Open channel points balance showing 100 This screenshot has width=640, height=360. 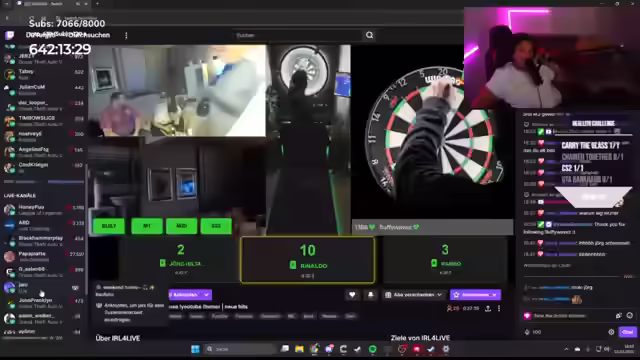coord(533,332)
